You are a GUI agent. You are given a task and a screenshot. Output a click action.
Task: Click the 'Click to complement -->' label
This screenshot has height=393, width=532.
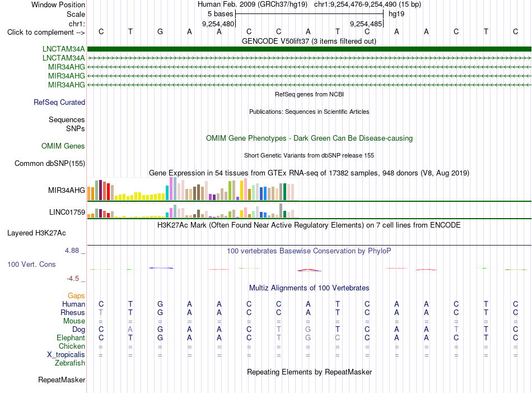tap(46, 33)
